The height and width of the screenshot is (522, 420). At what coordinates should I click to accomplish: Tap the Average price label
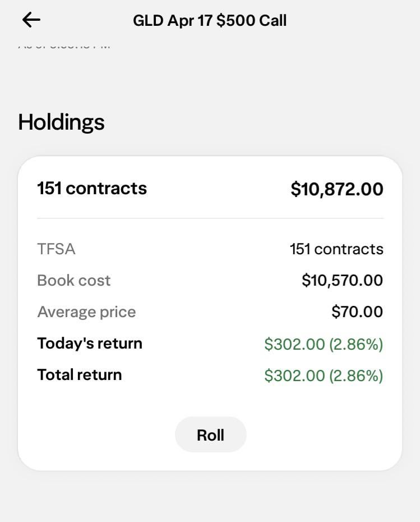point(86,312)
